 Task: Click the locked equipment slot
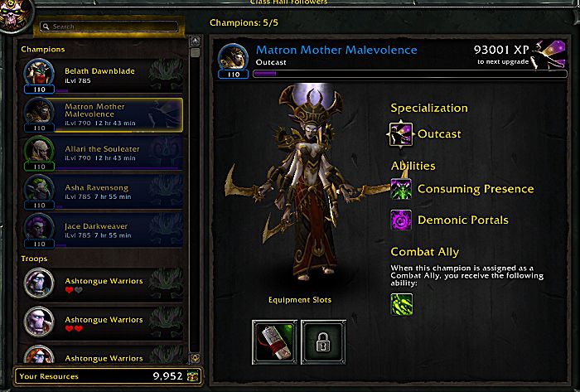(323, 342)
